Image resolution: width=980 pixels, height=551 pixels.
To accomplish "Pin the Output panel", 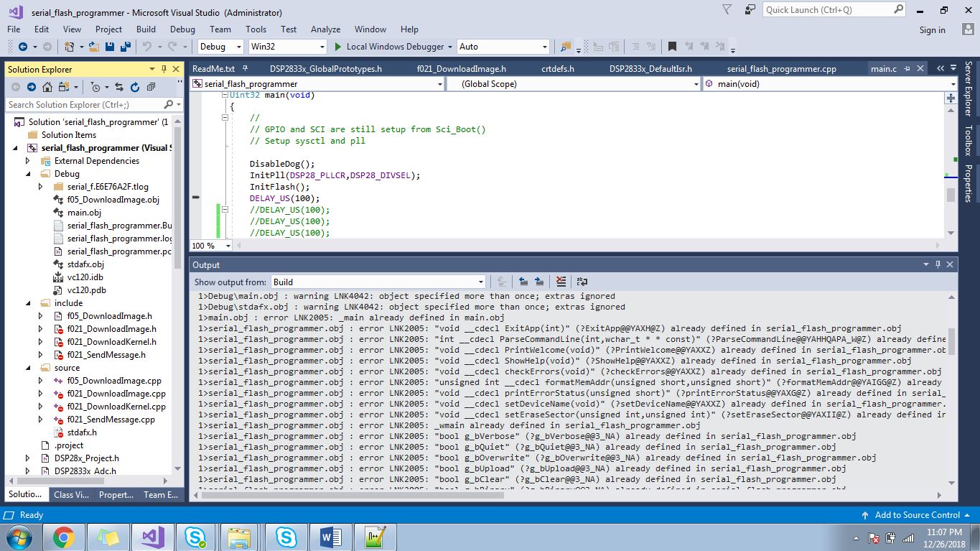I will [938, 264].
